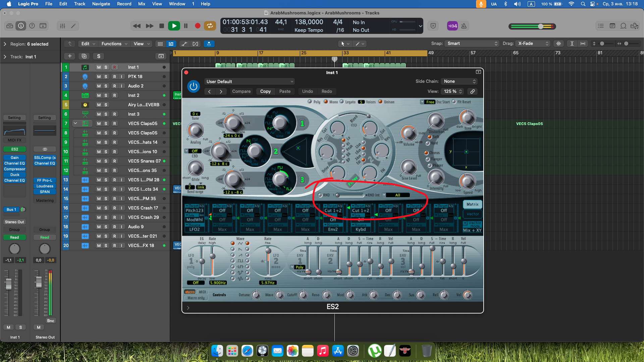Click the Cycle mode button in transport
The image size is (644, 362).
click(210, 26)
